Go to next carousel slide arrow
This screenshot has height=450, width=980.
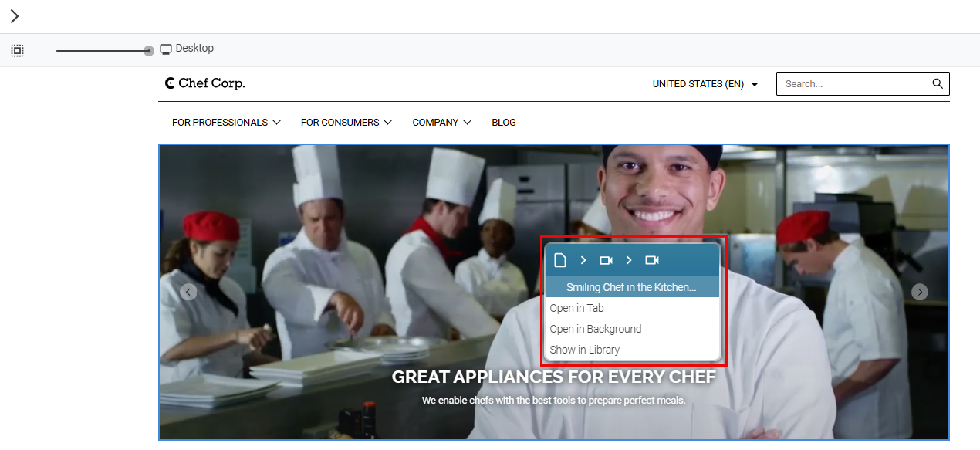(x=919, y=292)
